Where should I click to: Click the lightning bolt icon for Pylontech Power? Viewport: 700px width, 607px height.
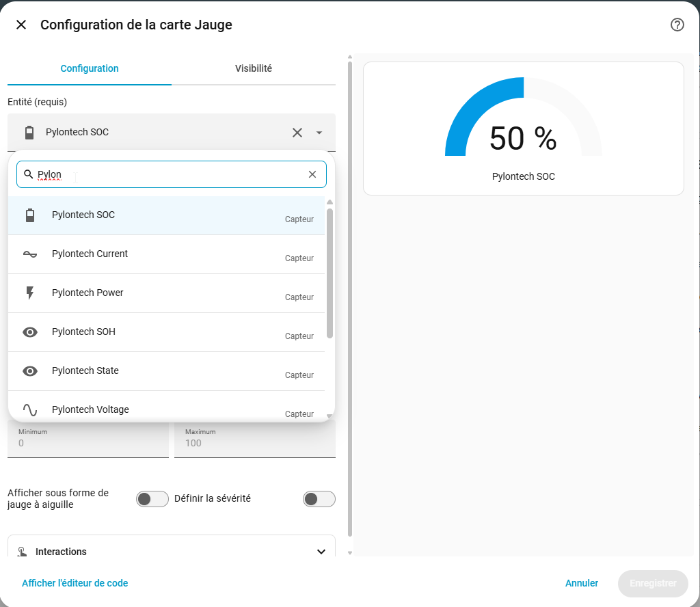[x=30, y=293]
